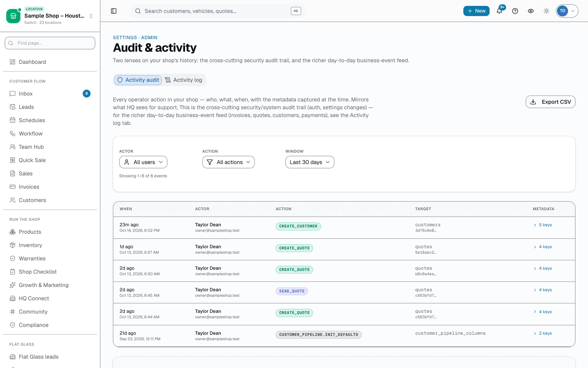Expand the user account menu chevron
Viewport: 588px width, 368px height.
click(573, 11)
